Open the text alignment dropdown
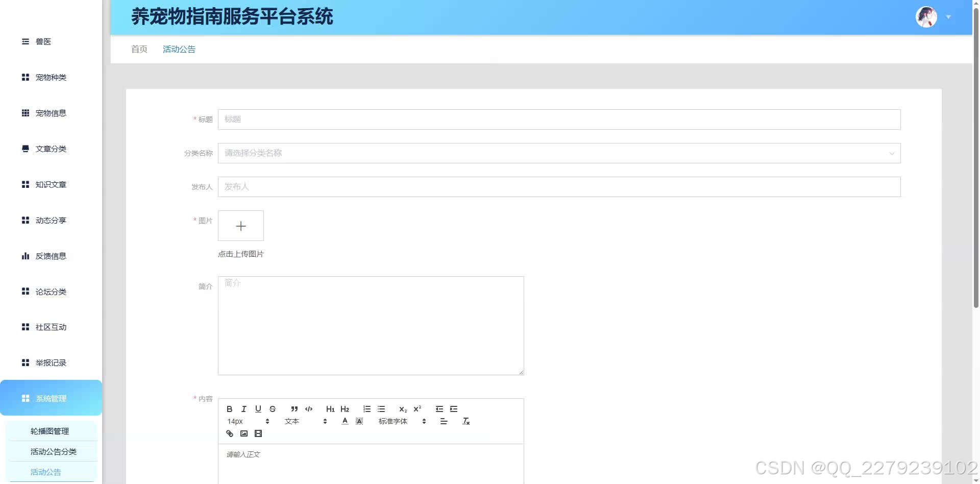This screenshot has width=980, height=484. (x=444, y=421)
